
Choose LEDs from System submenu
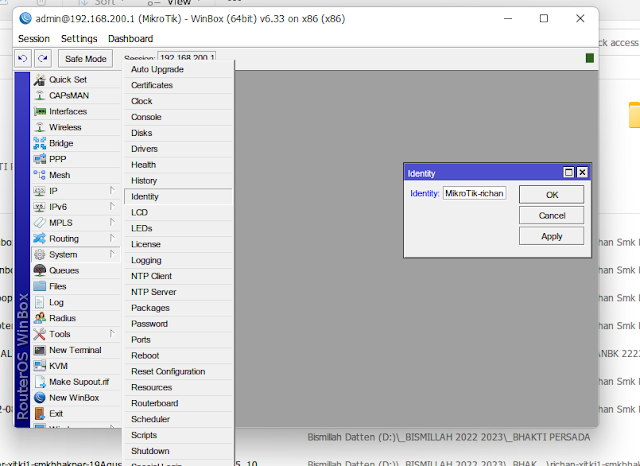click(x=178, y=229)
